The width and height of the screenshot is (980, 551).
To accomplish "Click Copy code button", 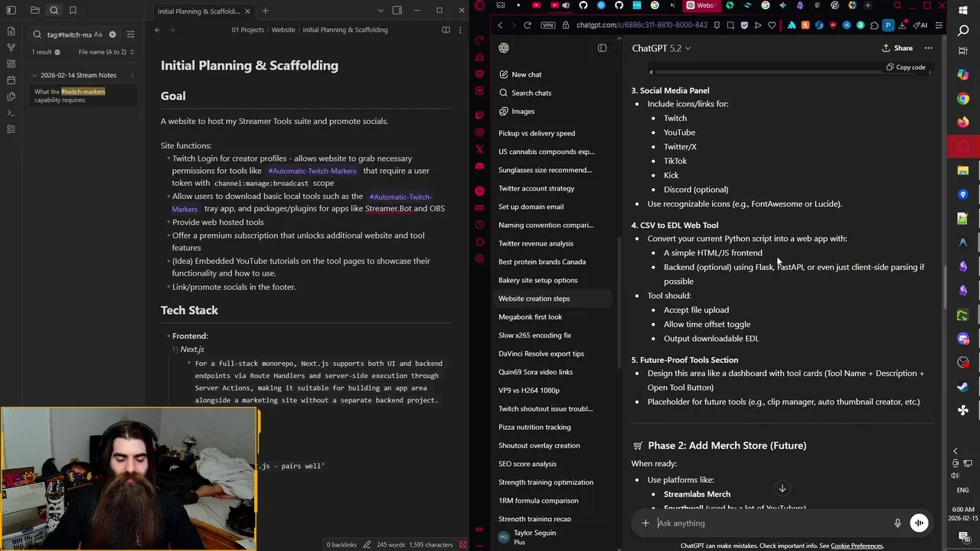I will point(905,67).
